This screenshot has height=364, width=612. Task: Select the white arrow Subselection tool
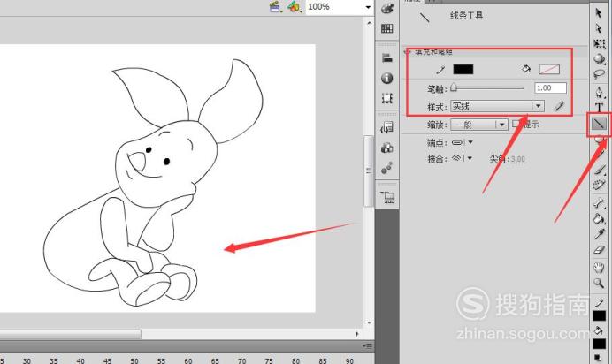coord(599,28)
